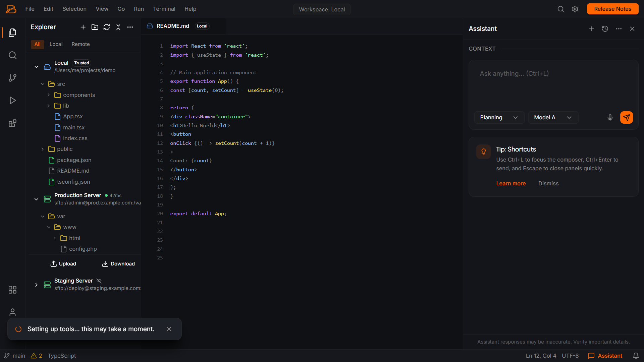644x362 pixels.
Task: Open the Run and Debug panel
Action: (12, 100)
